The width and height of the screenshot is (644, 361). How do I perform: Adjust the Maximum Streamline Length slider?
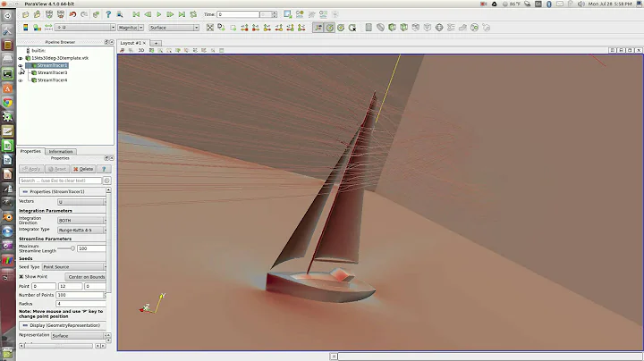click(x=66, y=248)
